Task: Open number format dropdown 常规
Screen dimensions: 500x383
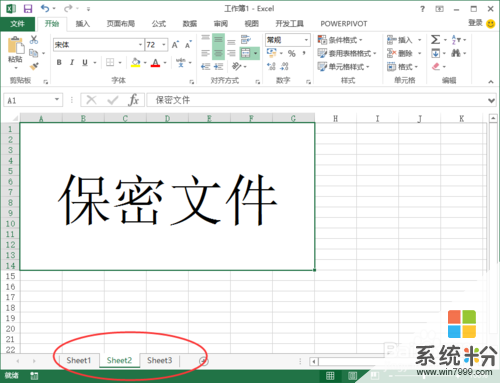Action: pos(306,40)
